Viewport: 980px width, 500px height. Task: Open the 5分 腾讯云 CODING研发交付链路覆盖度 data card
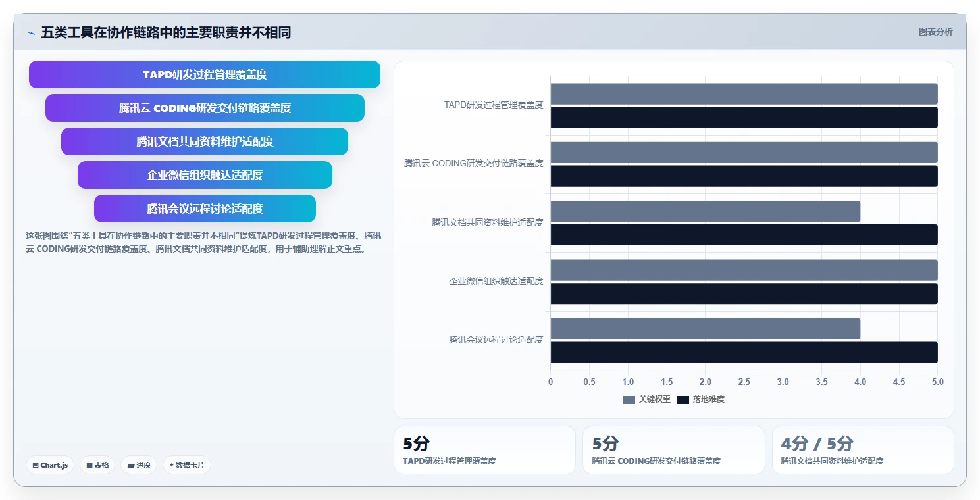pyautogui.click(x=674, y=450)
